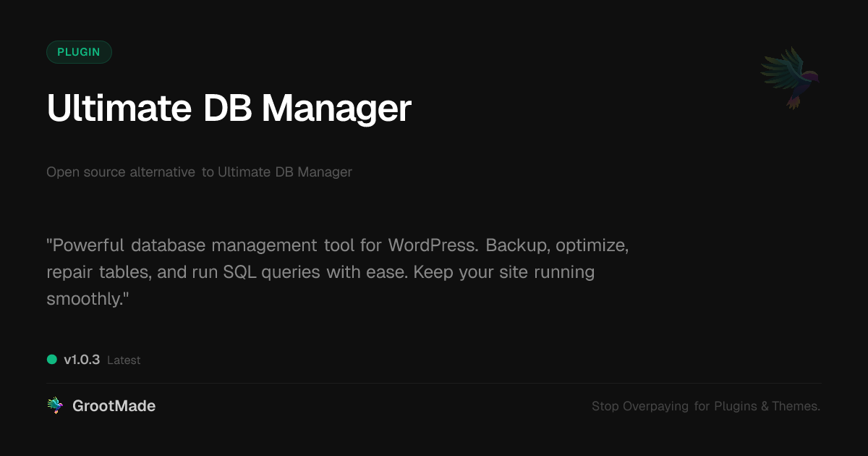Click the green PLUGIN badge
Viewport: 868px width, 456px height.
(x=79, y=52)
